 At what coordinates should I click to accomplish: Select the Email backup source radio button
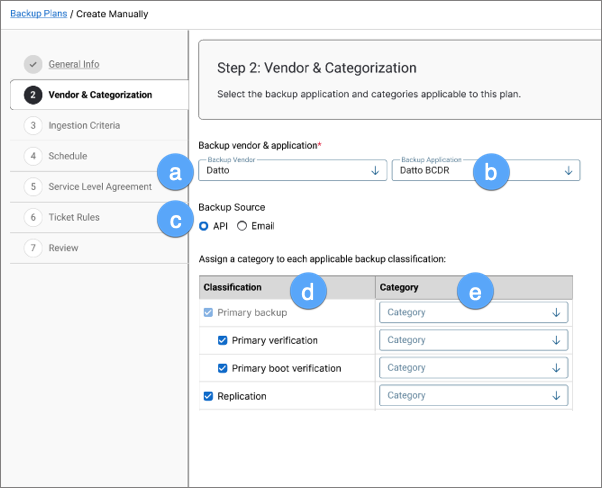(242, 226)
